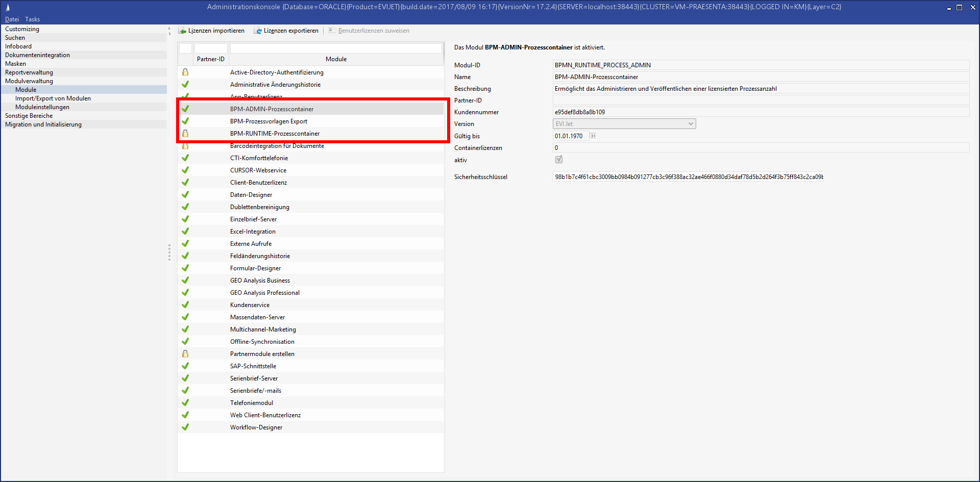This screenshot has height=482, width=980.
Task: Open the Tasks menu
Action: 32,19
